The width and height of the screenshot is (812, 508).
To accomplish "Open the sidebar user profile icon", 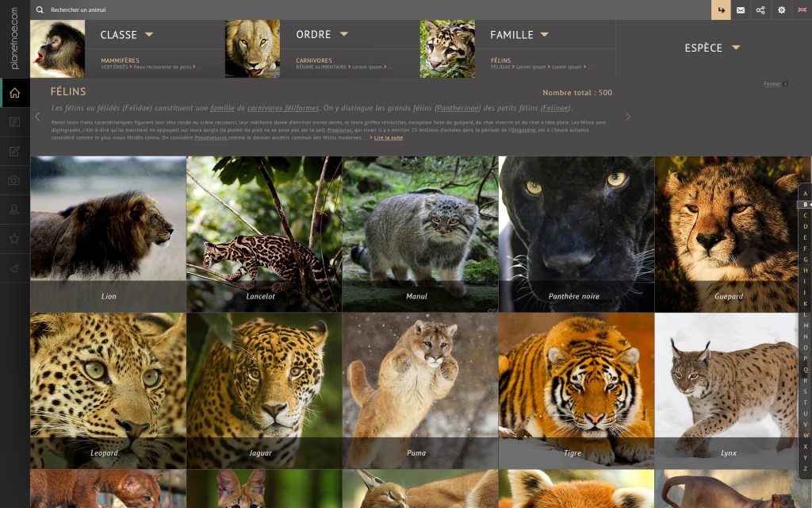I will [x=14, y=210].
